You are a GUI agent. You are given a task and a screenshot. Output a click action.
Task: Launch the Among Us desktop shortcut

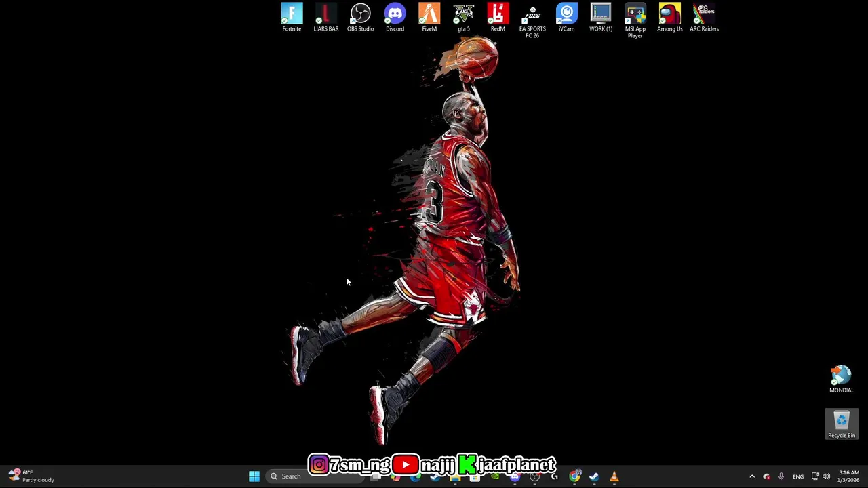click(670, 18)
